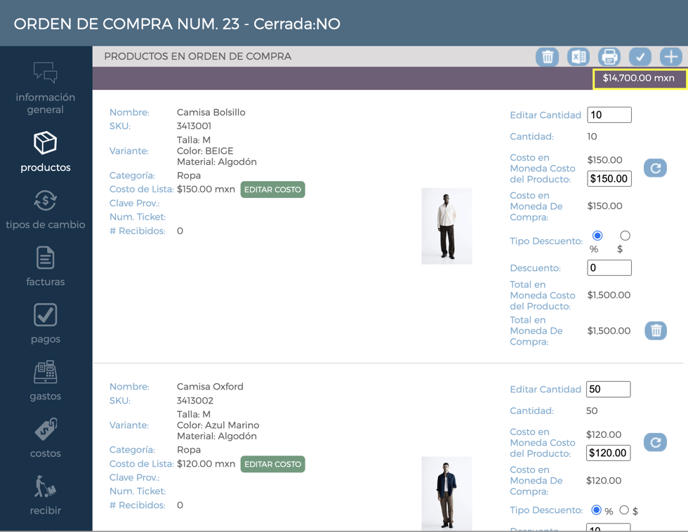Print the purchase order
Image resolution: width=688 pixels, height=532 pixels.
coord(609,57)
